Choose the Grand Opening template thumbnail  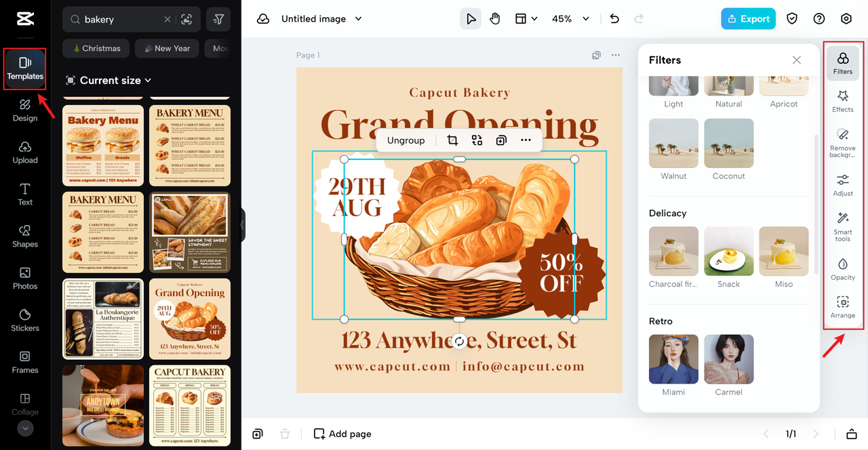pyautogui.click(x=190, y=319)
